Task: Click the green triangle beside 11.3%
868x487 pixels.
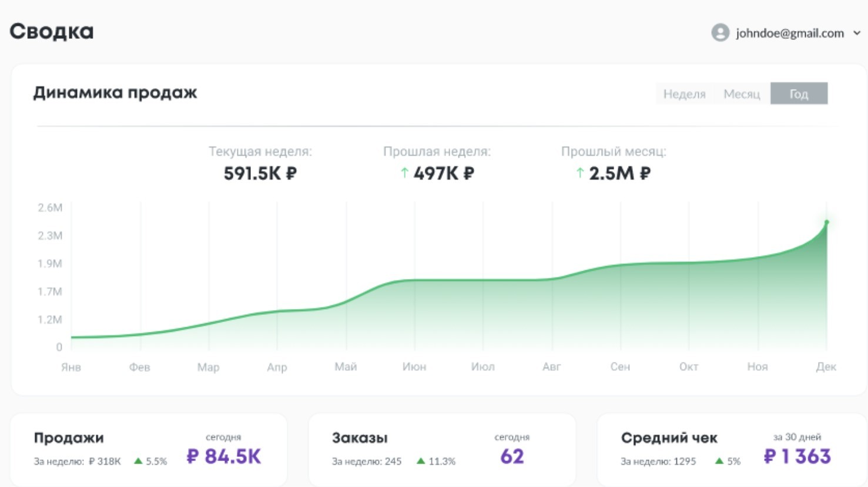Action: pos(421,462)
